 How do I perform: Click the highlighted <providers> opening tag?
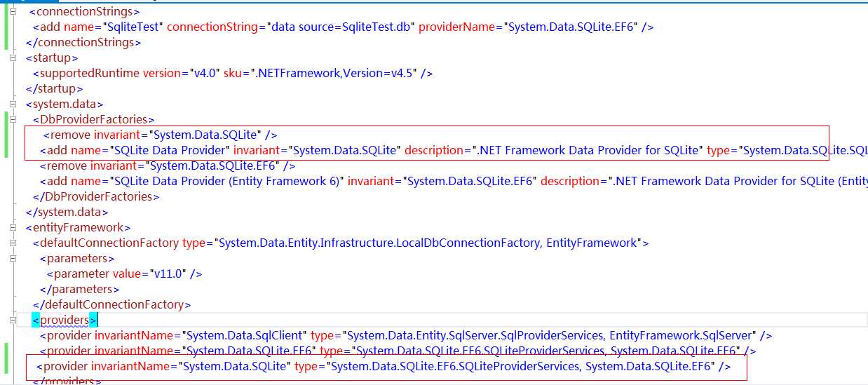65,320
